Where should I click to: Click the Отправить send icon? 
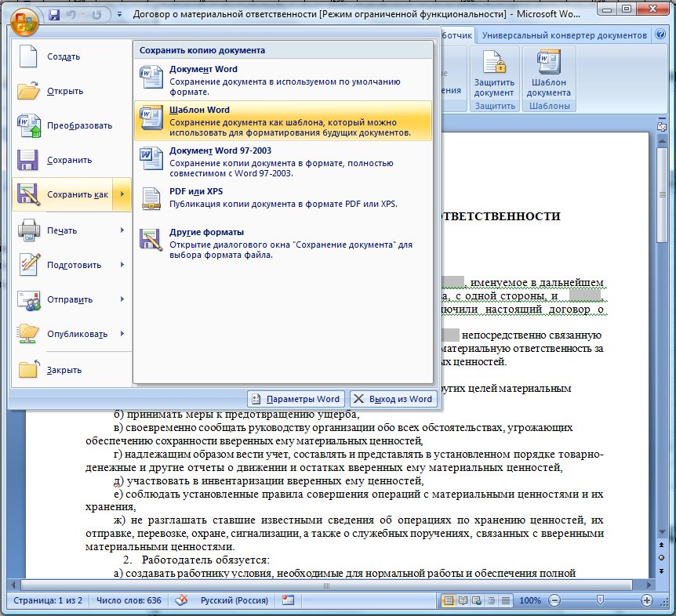coord(29,299)
